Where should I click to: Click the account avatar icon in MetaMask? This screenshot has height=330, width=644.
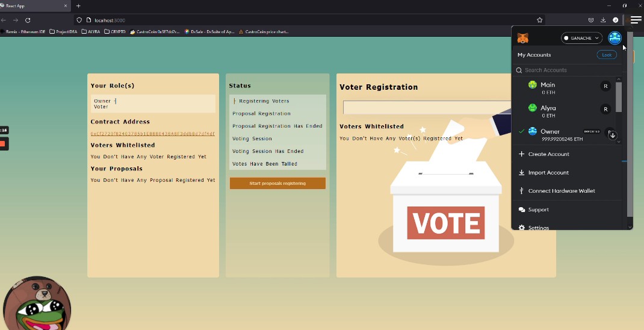point(615,38)
